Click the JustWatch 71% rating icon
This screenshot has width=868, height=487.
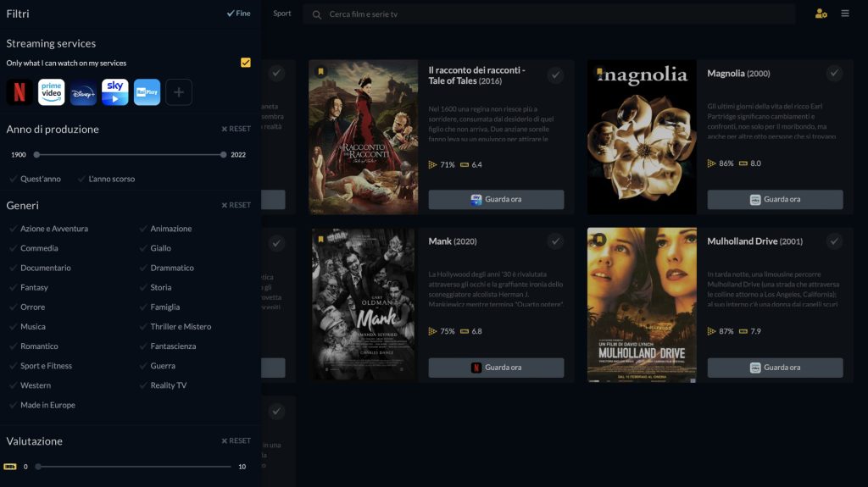(x=432, y=164)
